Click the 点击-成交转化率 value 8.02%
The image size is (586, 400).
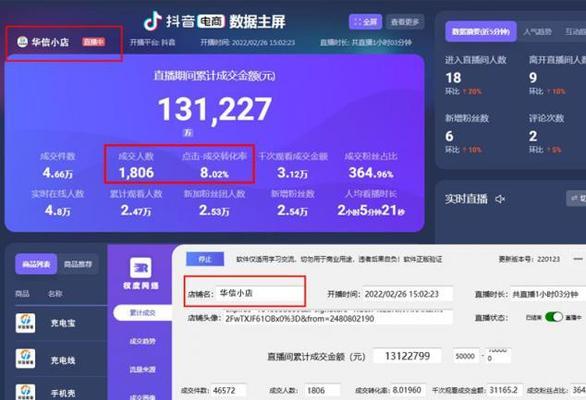coord(214,173)
